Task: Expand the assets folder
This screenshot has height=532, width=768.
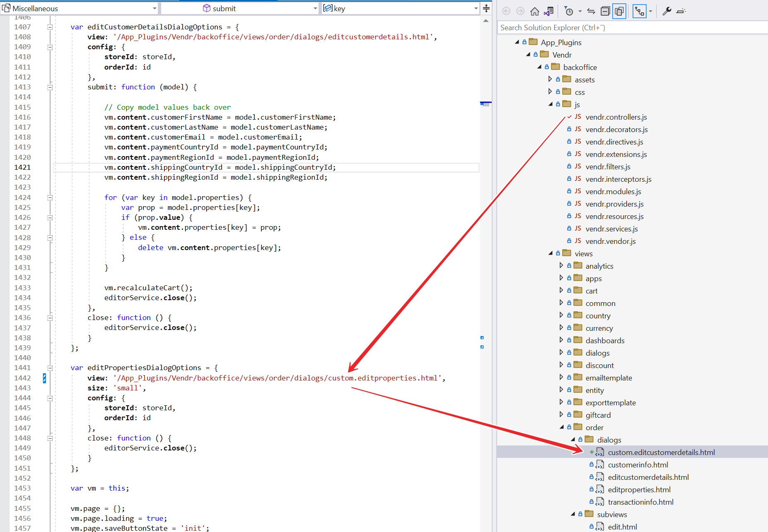Action: click(550, 79)
